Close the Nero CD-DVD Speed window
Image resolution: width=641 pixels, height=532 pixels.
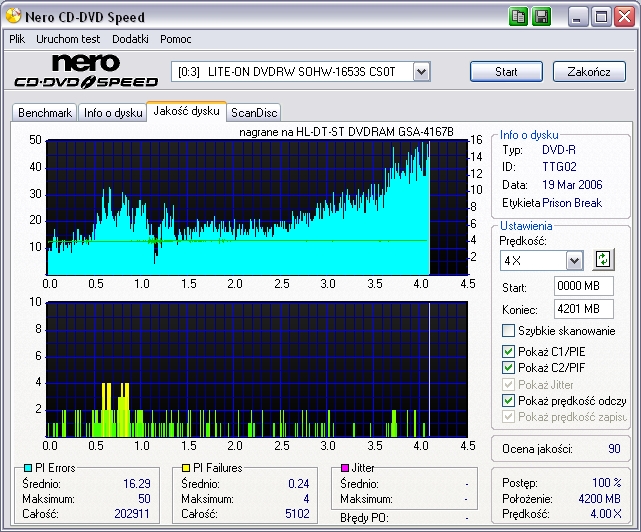click(624, 17)
